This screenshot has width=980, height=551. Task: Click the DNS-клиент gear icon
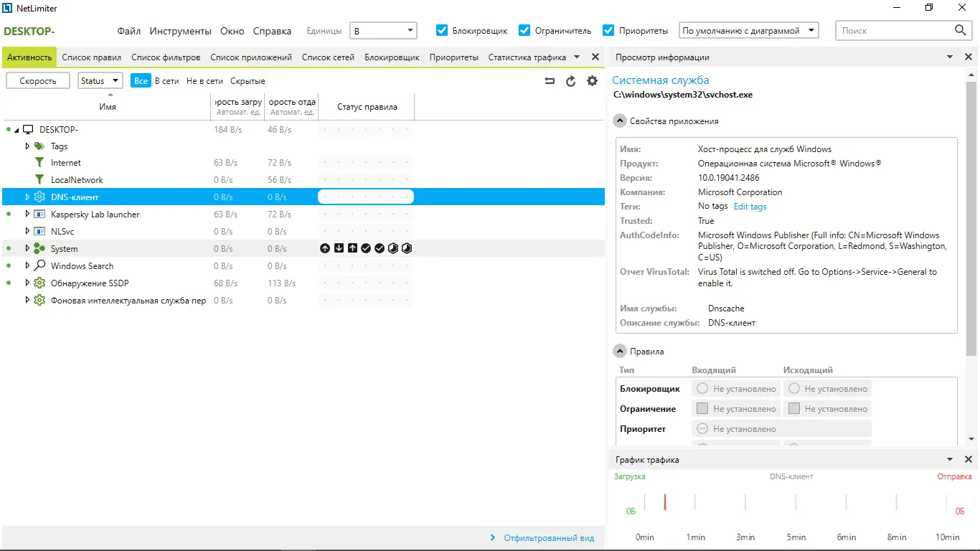coord(39,197)
